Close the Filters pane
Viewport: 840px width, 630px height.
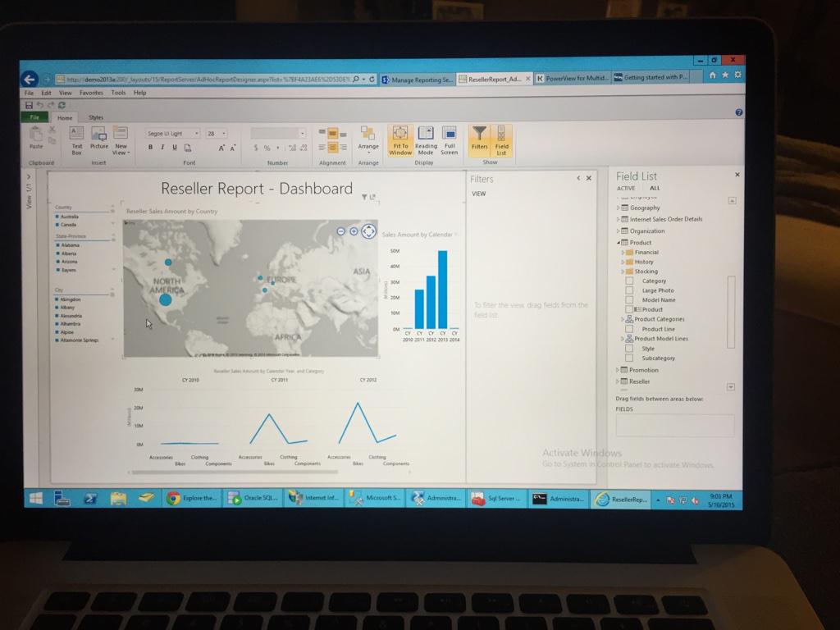click(589, 178)
